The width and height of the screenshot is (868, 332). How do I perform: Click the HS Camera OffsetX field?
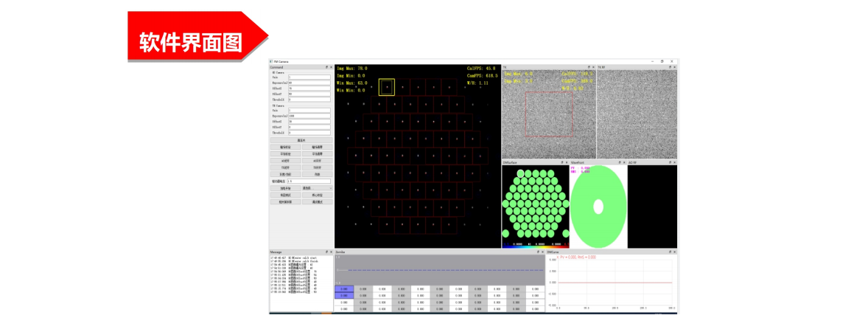309,88
